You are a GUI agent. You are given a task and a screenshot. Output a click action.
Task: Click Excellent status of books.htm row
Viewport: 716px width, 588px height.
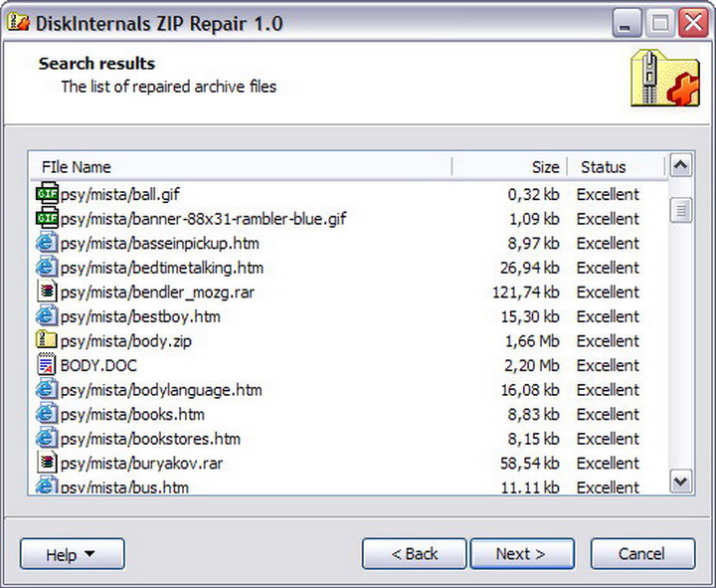coord(608,415)
